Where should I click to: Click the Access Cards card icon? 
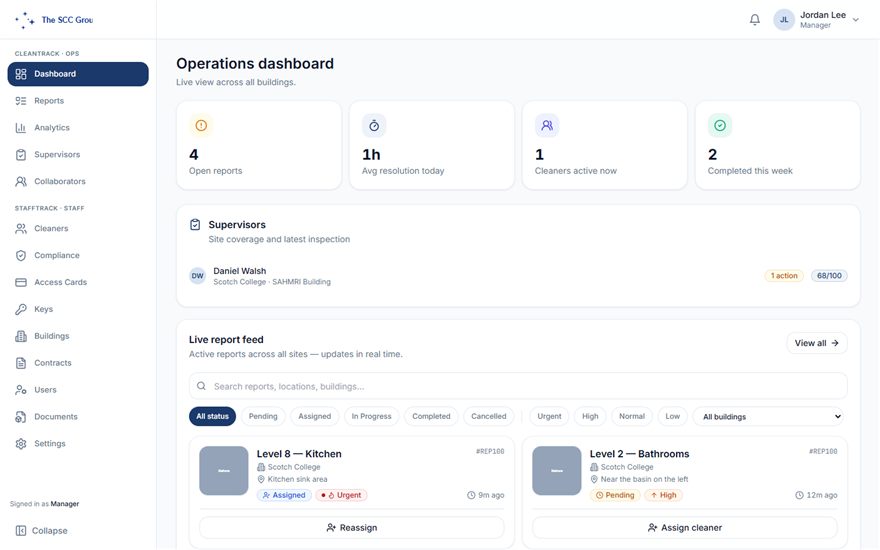pos(21,283)
